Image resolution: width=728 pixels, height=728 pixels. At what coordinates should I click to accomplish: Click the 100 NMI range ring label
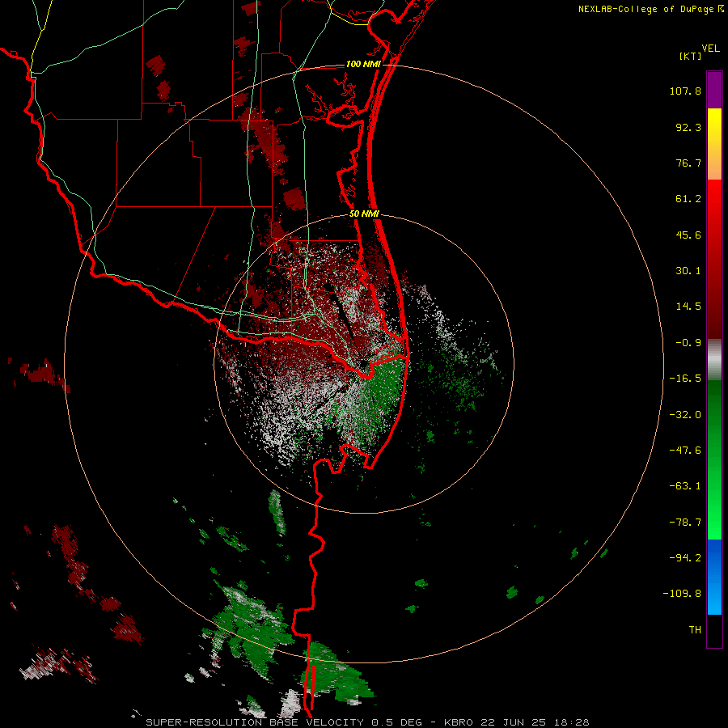pyautogui.click(x=363, y=64)
